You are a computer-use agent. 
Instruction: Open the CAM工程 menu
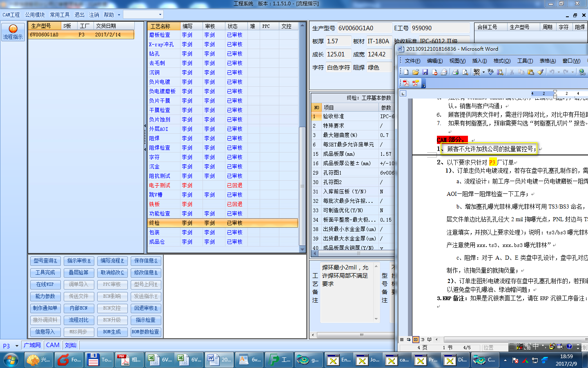coord(11,15)
